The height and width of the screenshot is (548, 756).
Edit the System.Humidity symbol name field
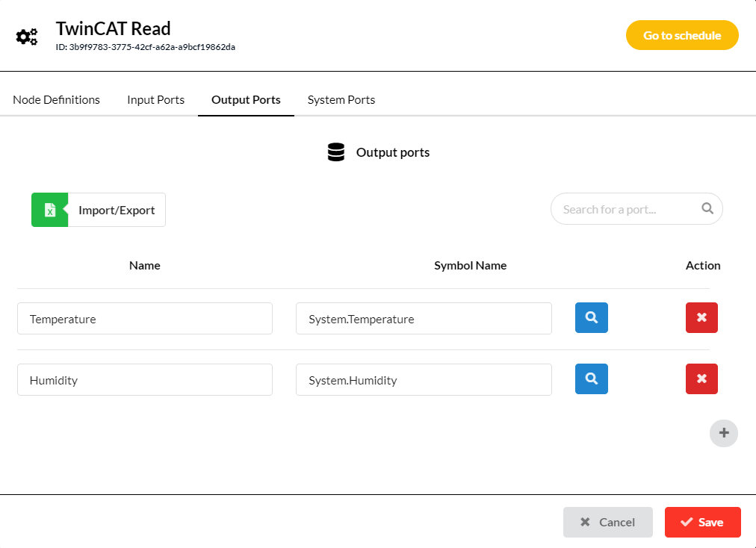point(424,380)
